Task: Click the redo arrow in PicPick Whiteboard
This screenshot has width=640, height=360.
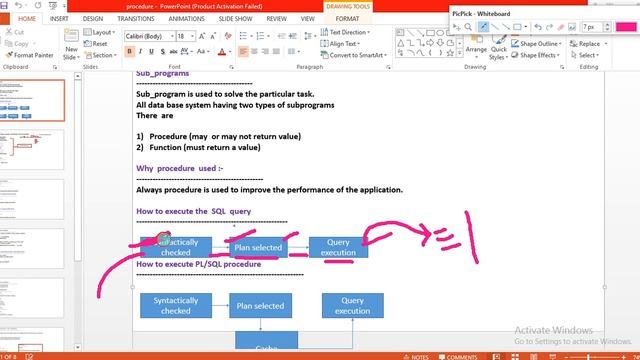Action: 549,27
